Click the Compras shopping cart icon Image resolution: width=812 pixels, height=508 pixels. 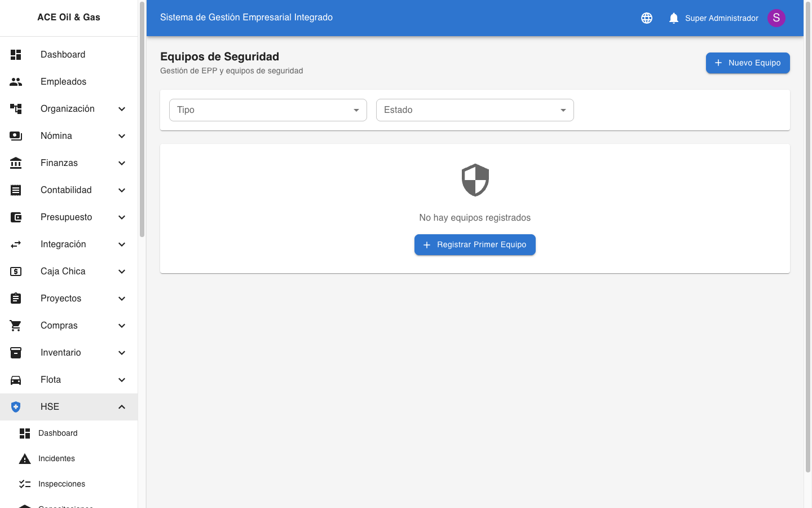point(16,325)
